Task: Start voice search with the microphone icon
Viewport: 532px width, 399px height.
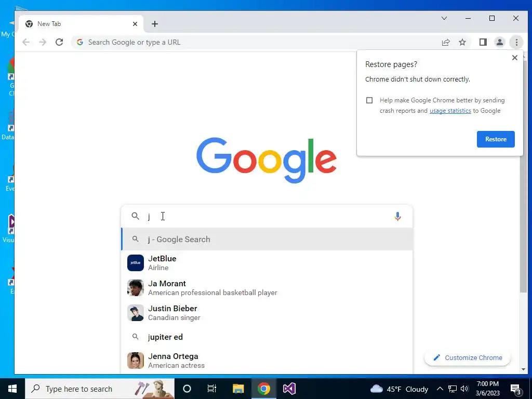Action: 397,216
